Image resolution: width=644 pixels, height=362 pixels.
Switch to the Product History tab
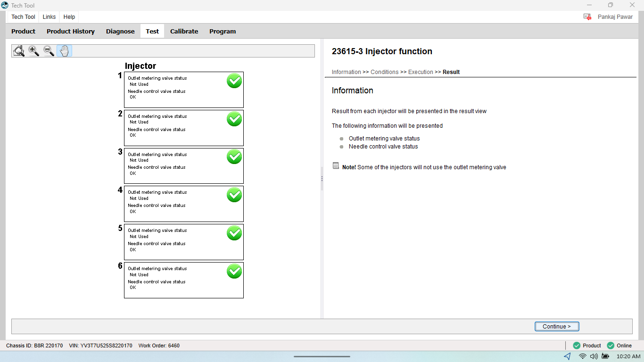pyautogui.click(x=71, y=32)
